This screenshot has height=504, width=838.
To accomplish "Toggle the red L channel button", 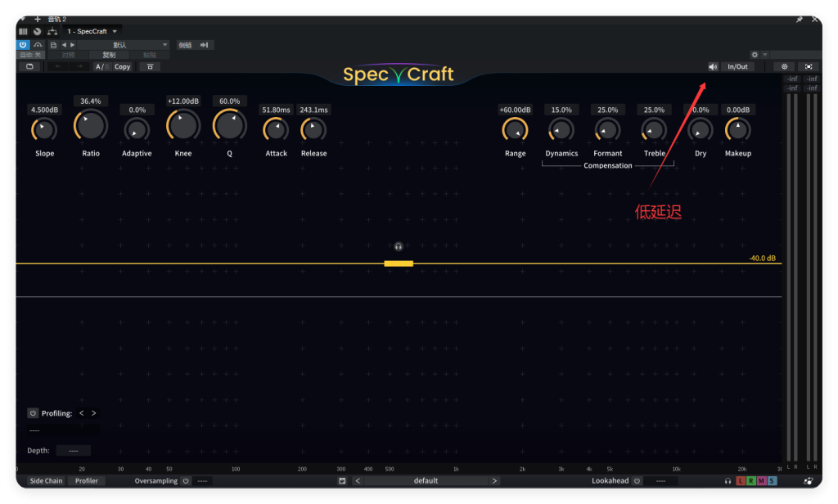I will tap(741, 481).
